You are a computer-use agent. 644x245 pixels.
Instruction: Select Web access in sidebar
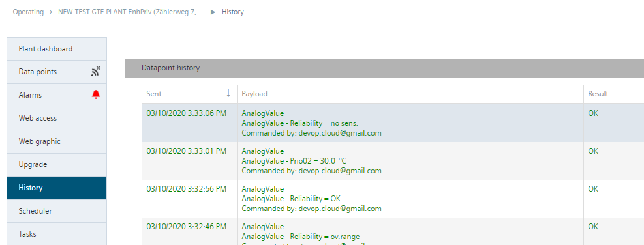pyautogui.click(x=57, y=118)
